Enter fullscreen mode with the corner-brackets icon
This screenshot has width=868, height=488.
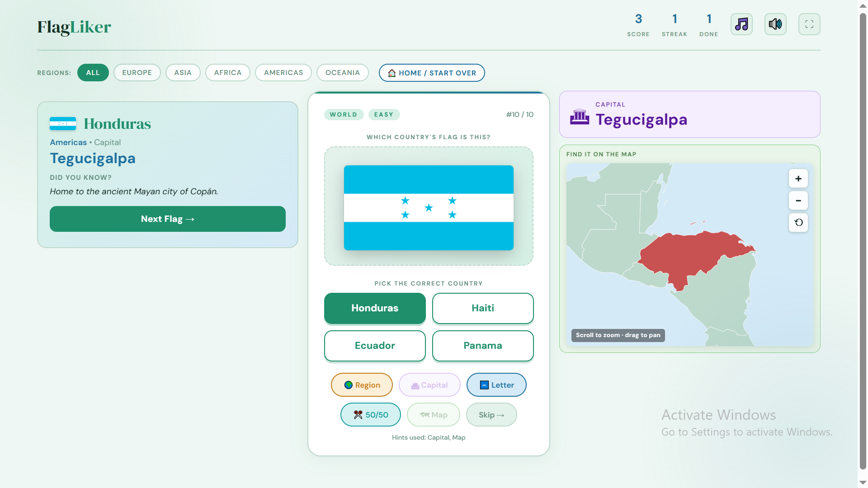tap(809, 24)
